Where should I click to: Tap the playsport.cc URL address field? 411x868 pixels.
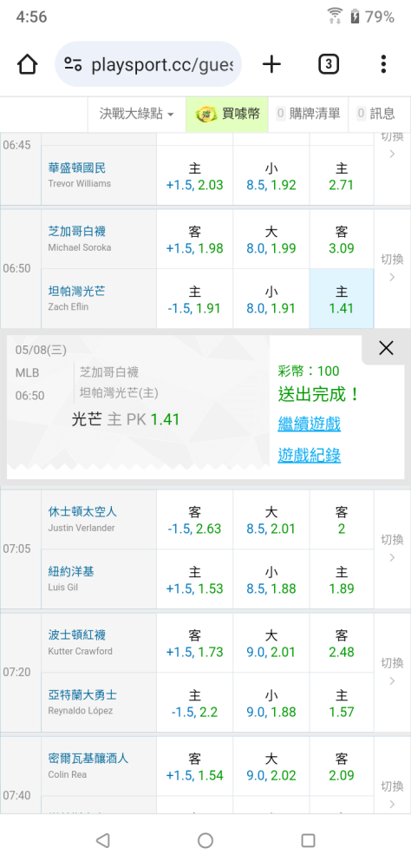coord(162,65)
